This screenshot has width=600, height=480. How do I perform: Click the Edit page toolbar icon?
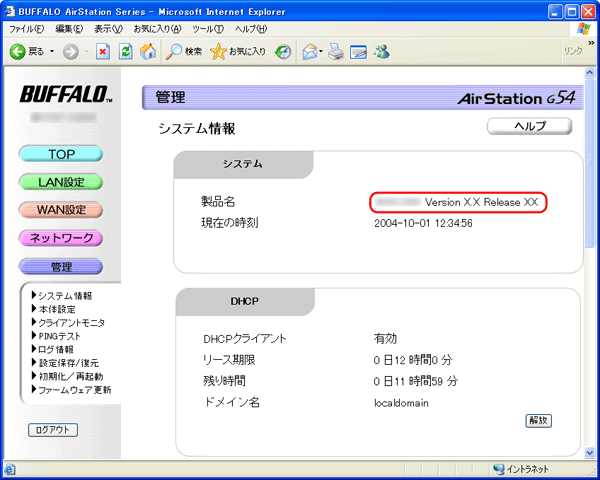coord(358,52)
